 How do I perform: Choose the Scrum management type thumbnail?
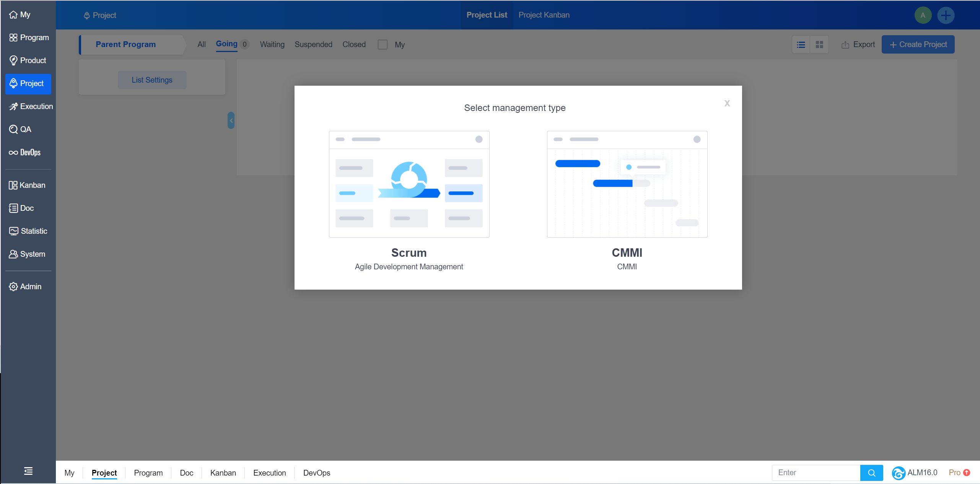[409, 184]
